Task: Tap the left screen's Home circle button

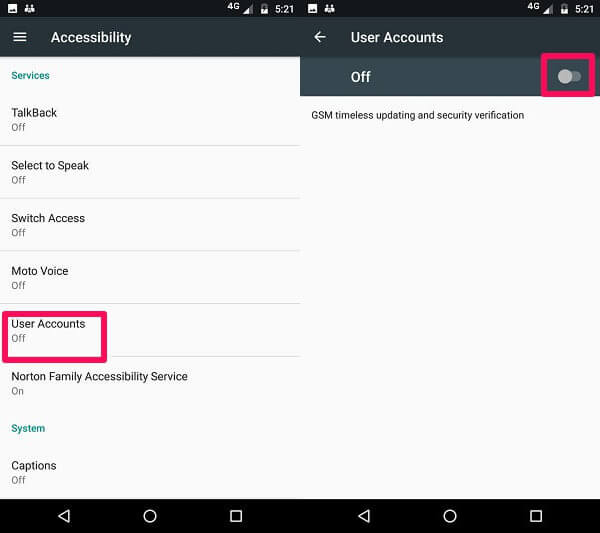Action: (150, 516)
